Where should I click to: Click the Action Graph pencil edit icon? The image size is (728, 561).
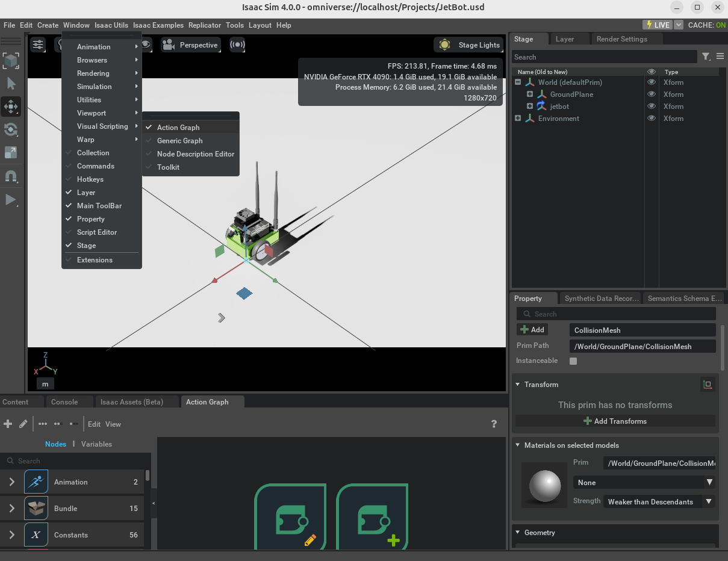click(x=23, y=424)
